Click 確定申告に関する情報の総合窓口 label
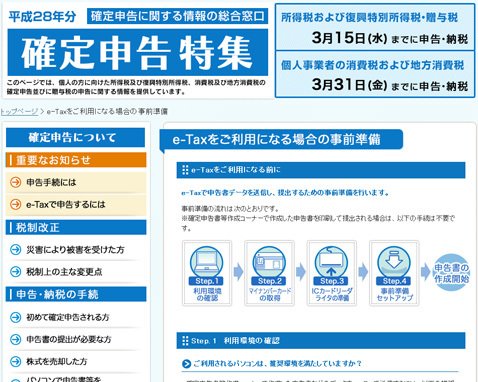The image size is (478, 382). click(x=178, y=16)
